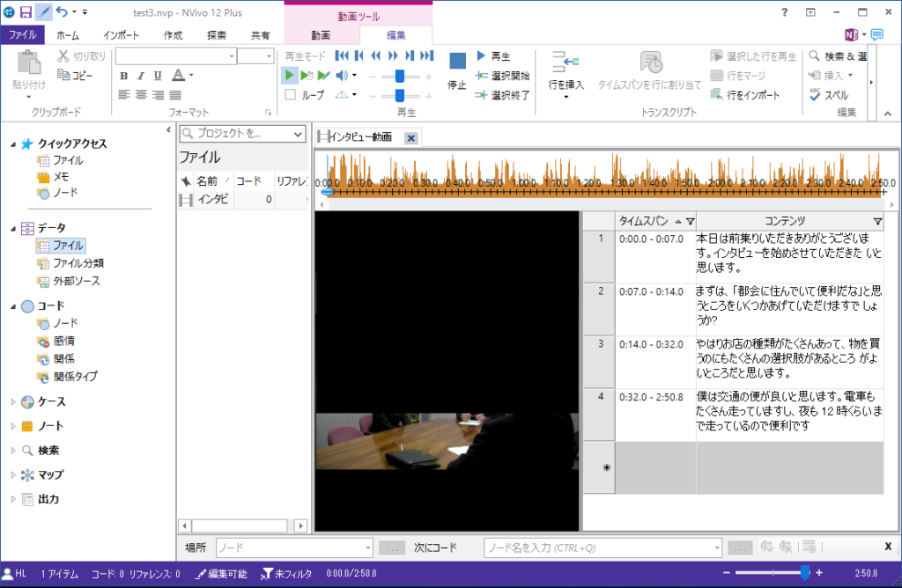Toggle the content column filter icon
Image resolution: width=902 pixels, height=588 pixels.
pos(876,221)
